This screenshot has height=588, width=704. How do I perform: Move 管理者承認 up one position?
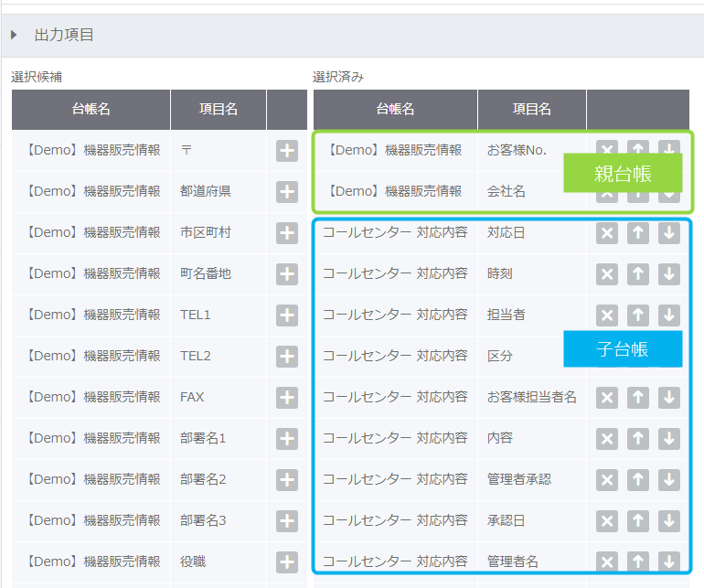tap(638, 480)
